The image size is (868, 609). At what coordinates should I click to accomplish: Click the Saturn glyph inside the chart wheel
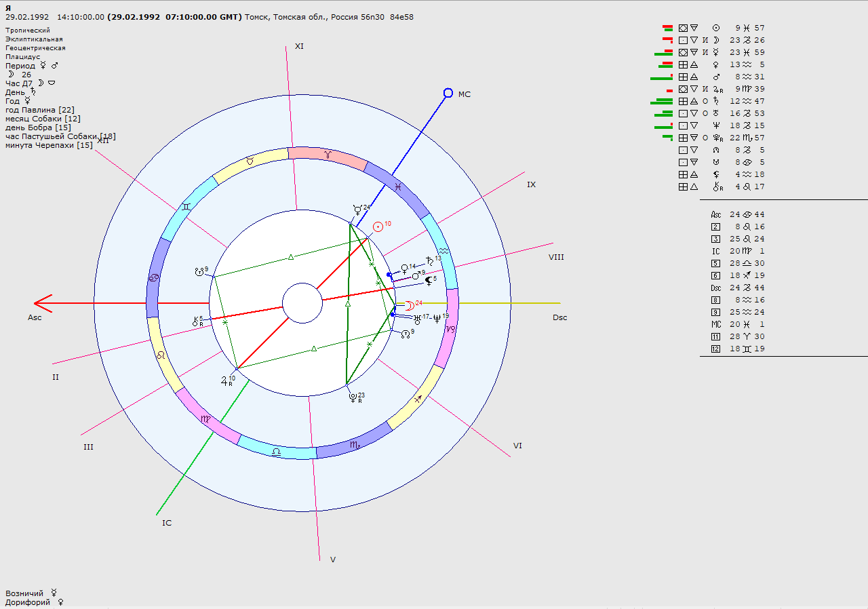(x=429, y=260)
